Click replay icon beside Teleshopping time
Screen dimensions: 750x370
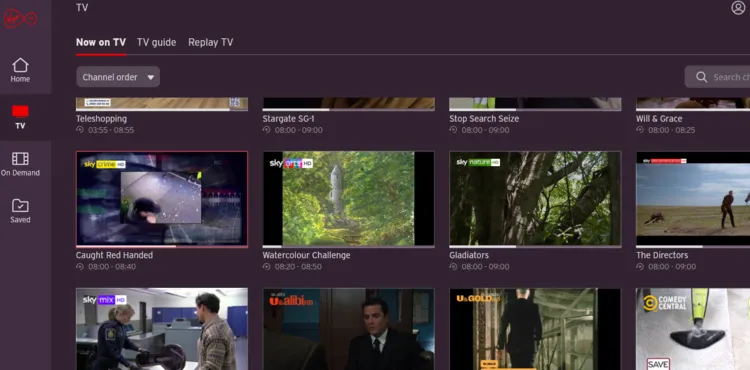[79, 130]
